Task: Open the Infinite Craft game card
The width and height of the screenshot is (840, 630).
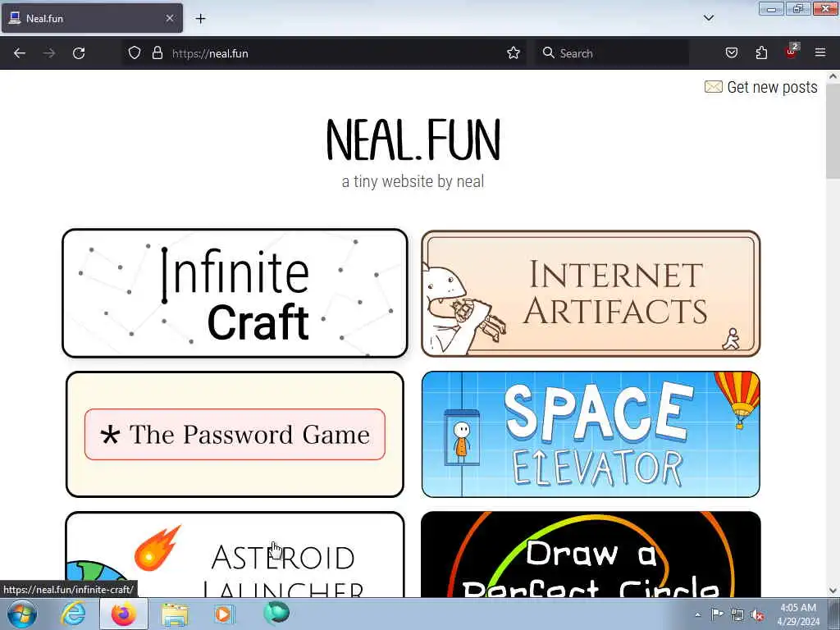Action: pos(235,293)
